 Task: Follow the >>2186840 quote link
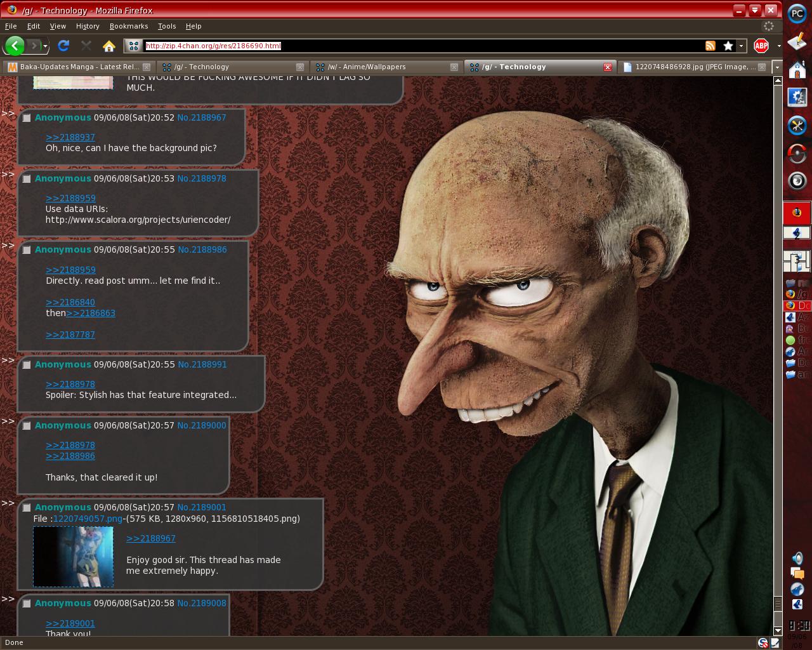tap(70, 302)
